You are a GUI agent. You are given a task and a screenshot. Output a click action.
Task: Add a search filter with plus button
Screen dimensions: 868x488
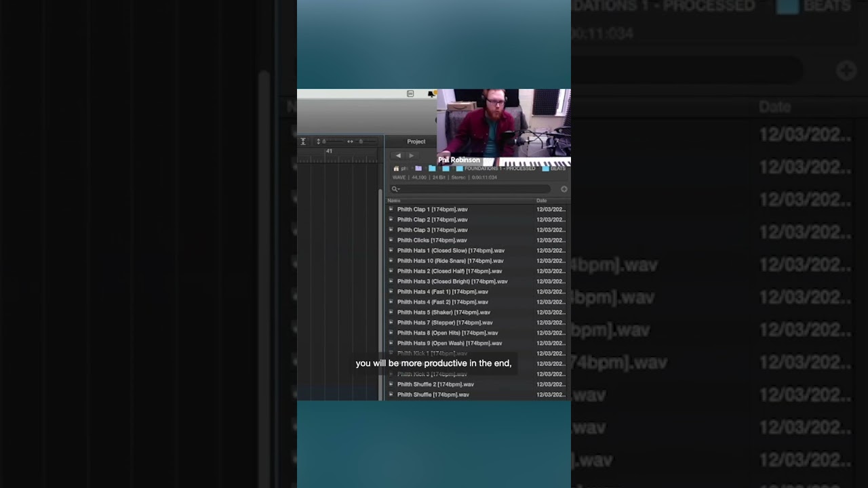click(x=564, y=189)
